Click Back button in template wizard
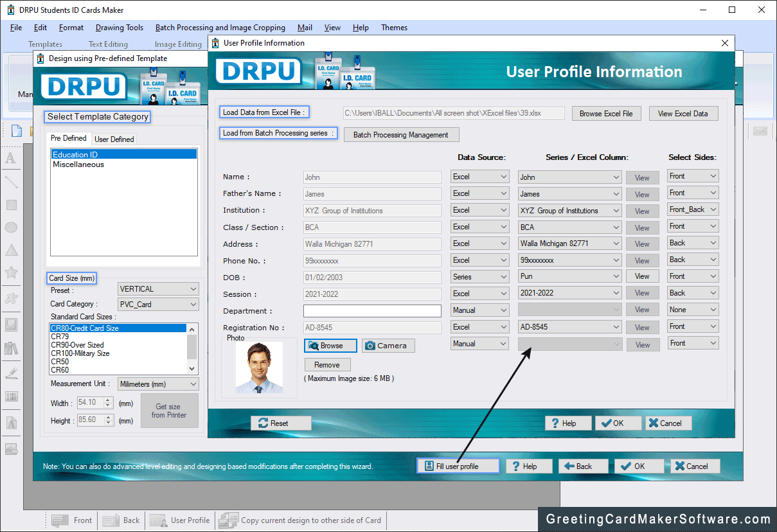The image size is (777, 532). [x=584, y=466]
